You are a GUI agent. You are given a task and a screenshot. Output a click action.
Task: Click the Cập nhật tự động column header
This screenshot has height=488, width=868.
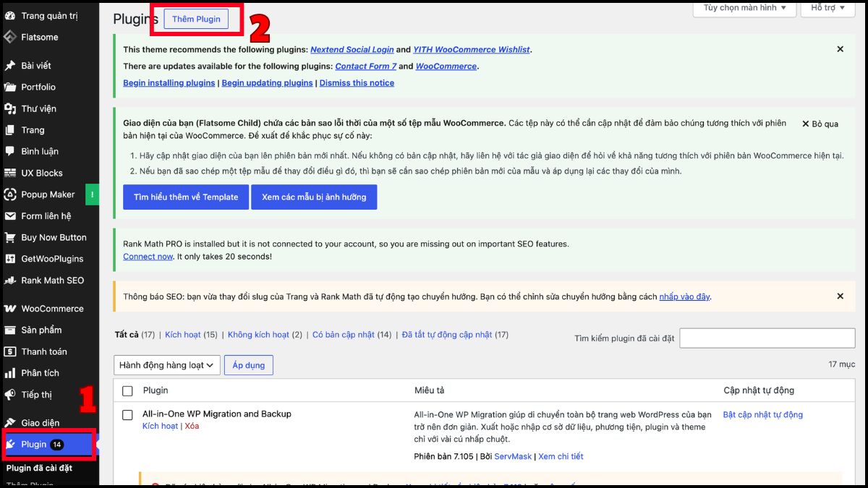[759, 390]
